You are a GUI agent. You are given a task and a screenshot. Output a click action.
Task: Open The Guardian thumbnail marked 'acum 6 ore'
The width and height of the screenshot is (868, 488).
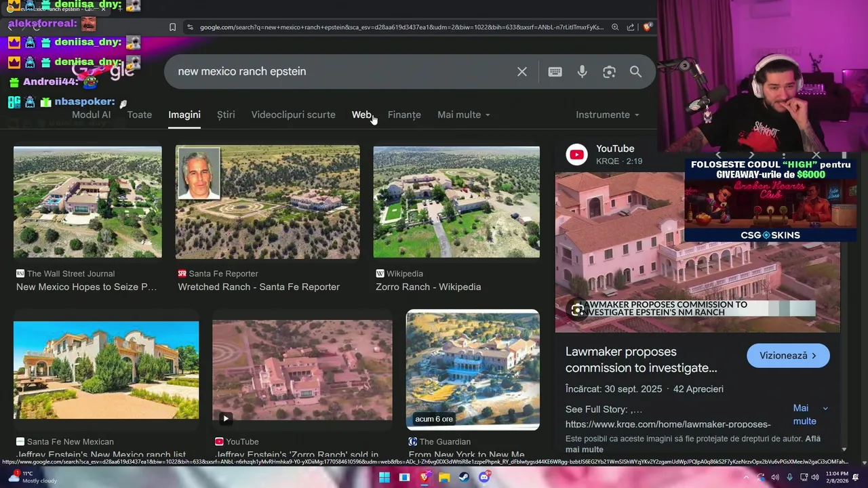point(473,370)
